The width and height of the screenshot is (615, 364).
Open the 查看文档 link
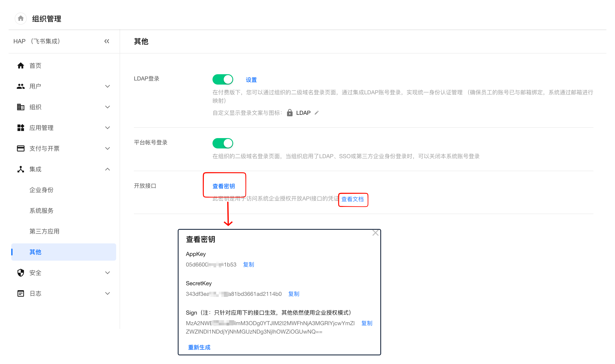click(x=352, y=199)
